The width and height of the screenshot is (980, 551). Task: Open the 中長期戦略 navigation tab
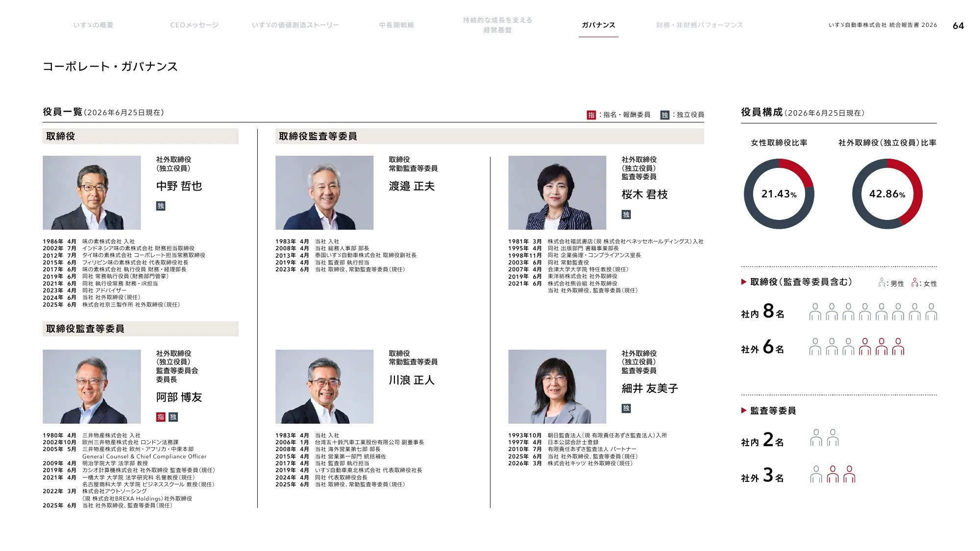coord(396,25)
